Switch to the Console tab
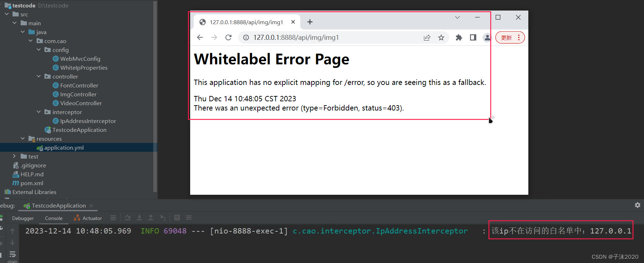The height and width of the screenshot is (263, 644). [x=54, y=218]
